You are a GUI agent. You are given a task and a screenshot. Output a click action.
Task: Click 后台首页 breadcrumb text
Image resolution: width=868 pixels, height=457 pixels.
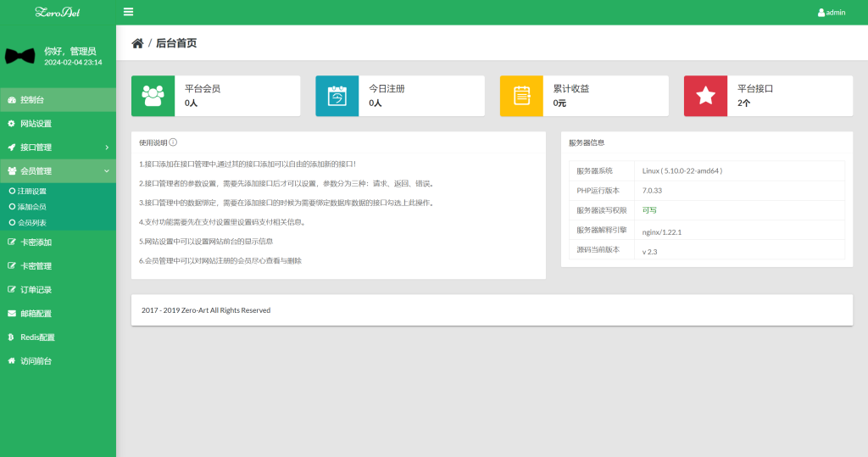176,43
